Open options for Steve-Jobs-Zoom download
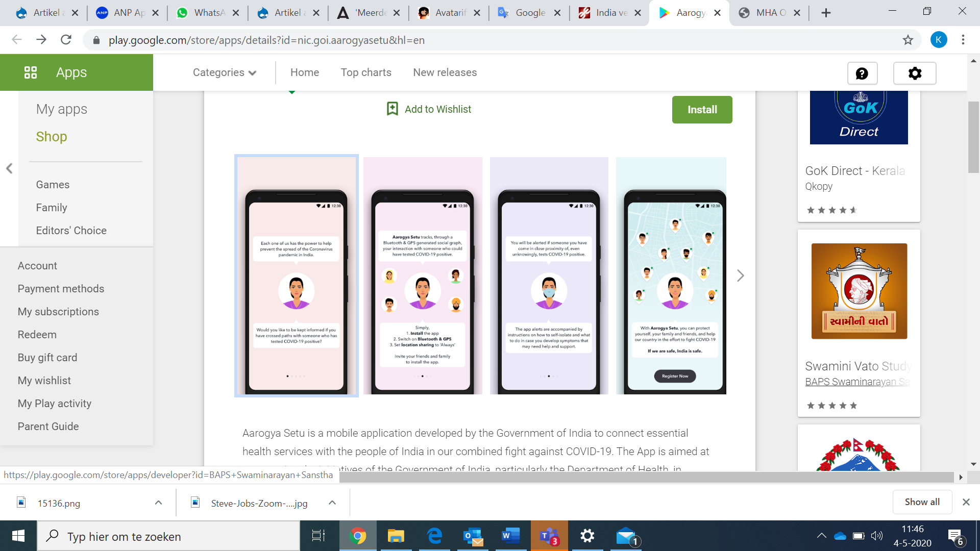 [x=332, y=503]
